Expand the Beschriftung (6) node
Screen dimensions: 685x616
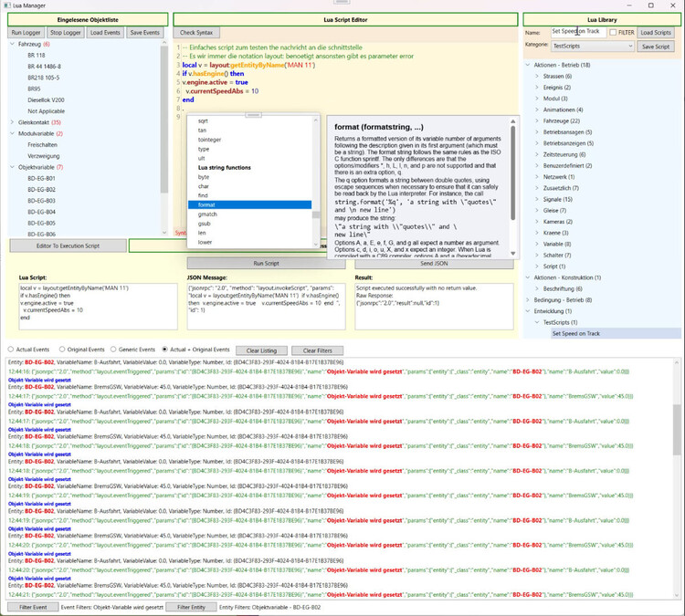[537, 288]
